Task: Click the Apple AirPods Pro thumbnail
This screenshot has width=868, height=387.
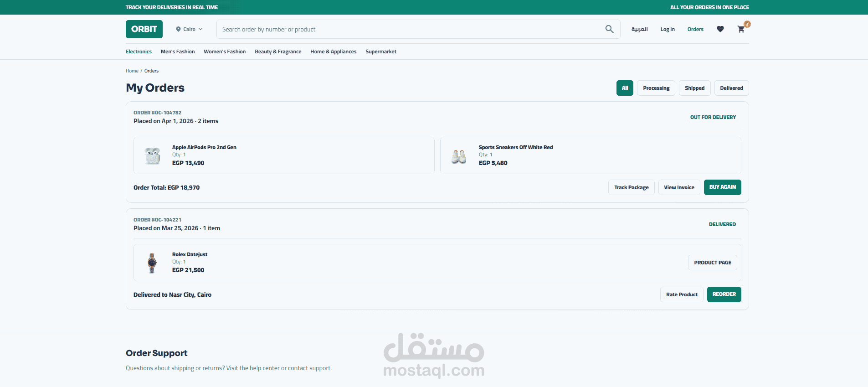Action: 153,155
